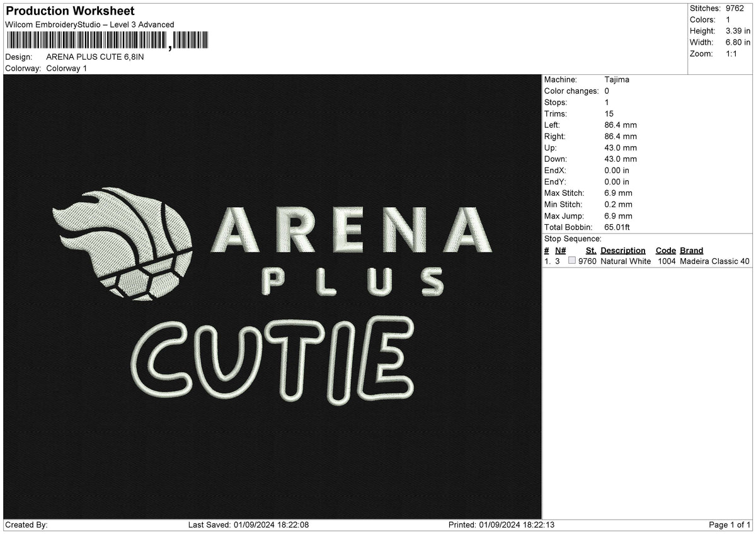Click the 'Created By:' label

coord(26,525)
